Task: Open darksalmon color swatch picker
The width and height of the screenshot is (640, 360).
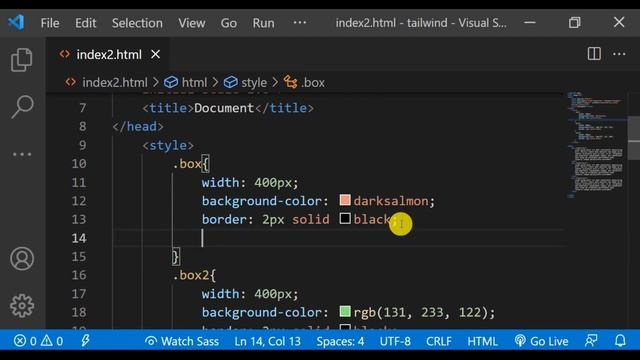Action: (x=345, y=200)
